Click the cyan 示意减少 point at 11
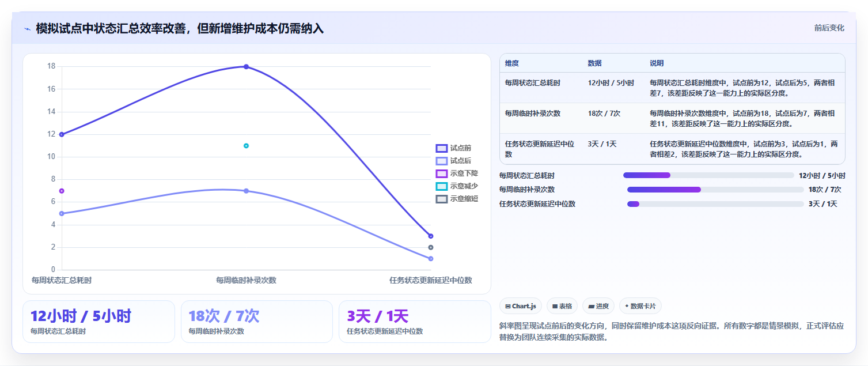The height and width of the screenshot is (366, 868). point(246,146)
